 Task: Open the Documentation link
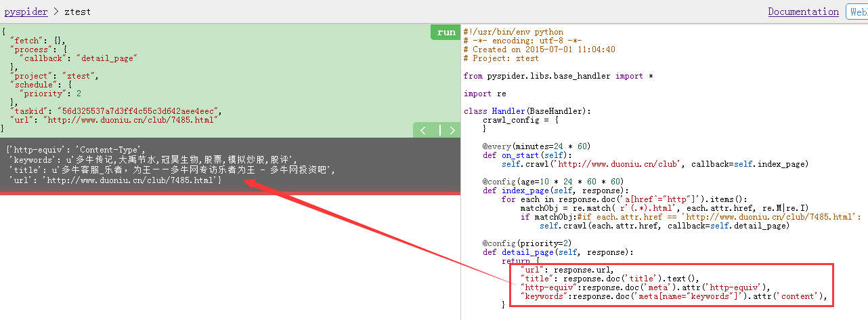click(803, 12)
